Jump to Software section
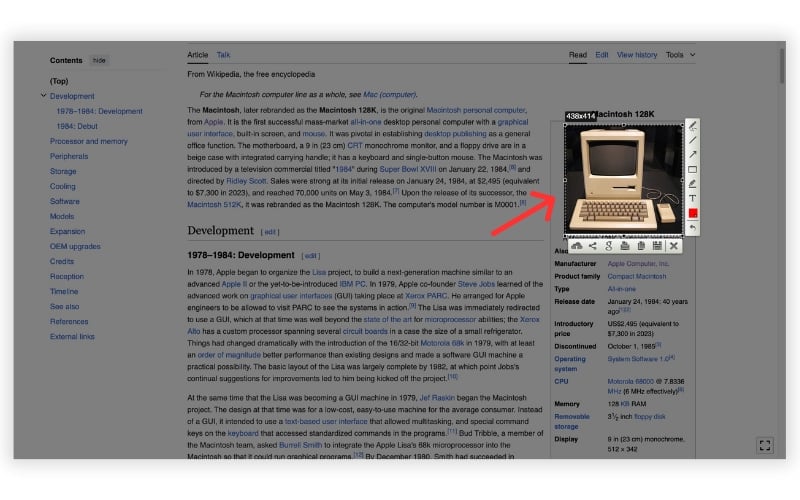The height and width of the screenshot is (500, 800). coord(65,201)
